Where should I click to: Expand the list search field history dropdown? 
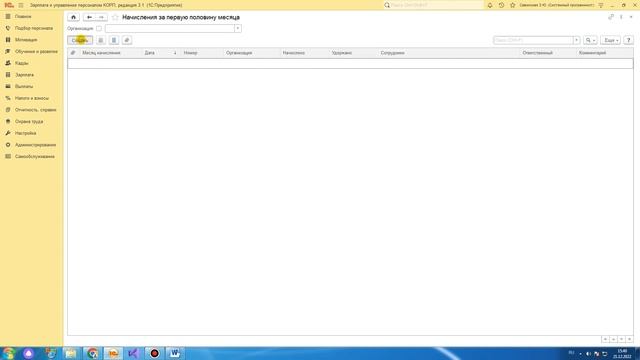point(577,40)
